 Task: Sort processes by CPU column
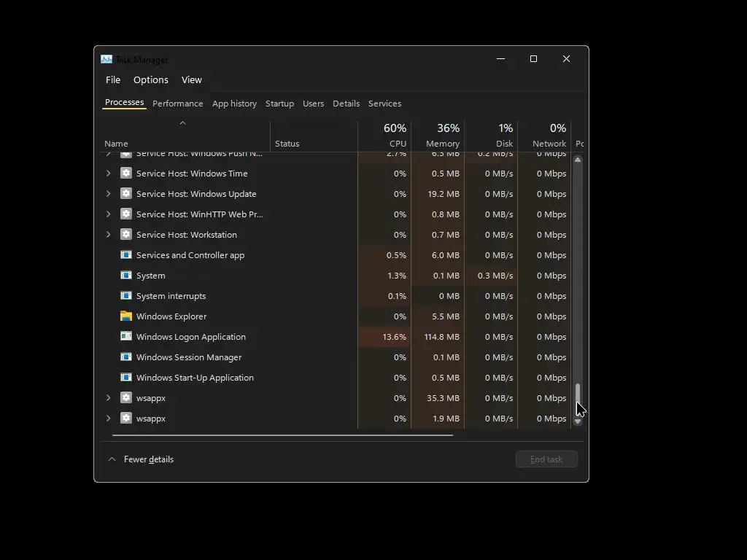click(x=384, y=136)
